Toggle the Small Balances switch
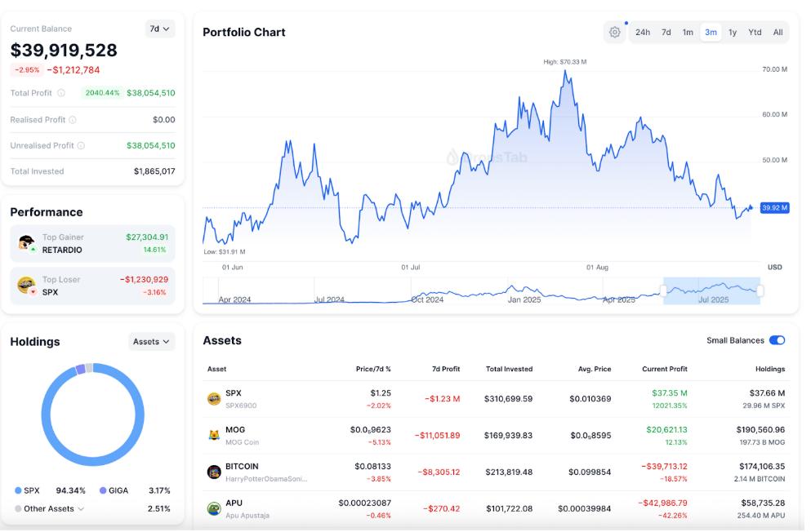Viewport: 811px width, 532px height. 777,340
